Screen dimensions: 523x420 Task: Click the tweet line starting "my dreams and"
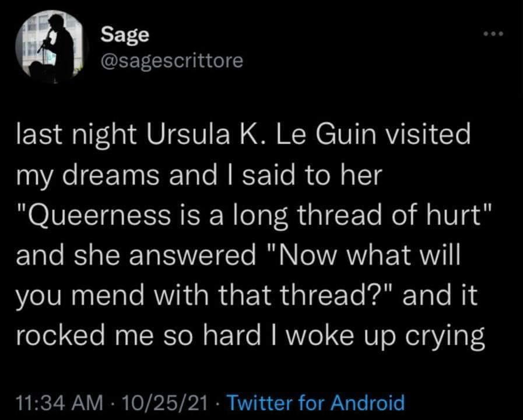coord(199,176)
